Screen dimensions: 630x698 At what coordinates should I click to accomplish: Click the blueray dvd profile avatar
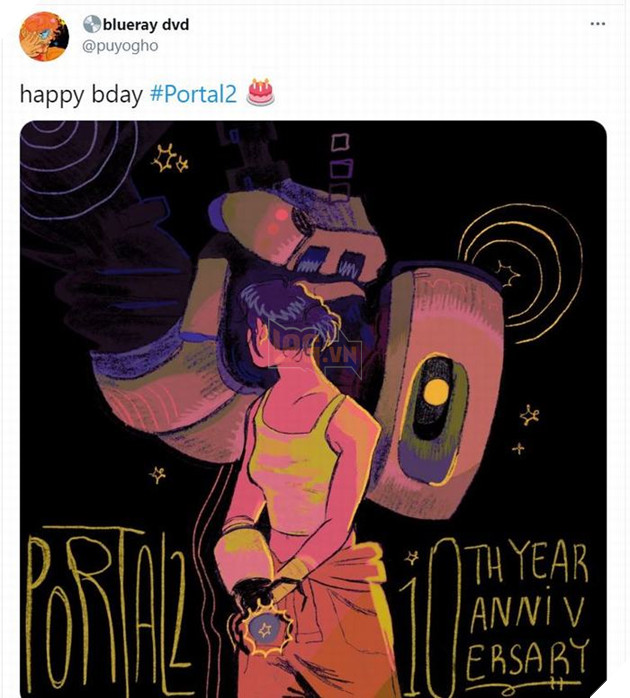(44, 37)
